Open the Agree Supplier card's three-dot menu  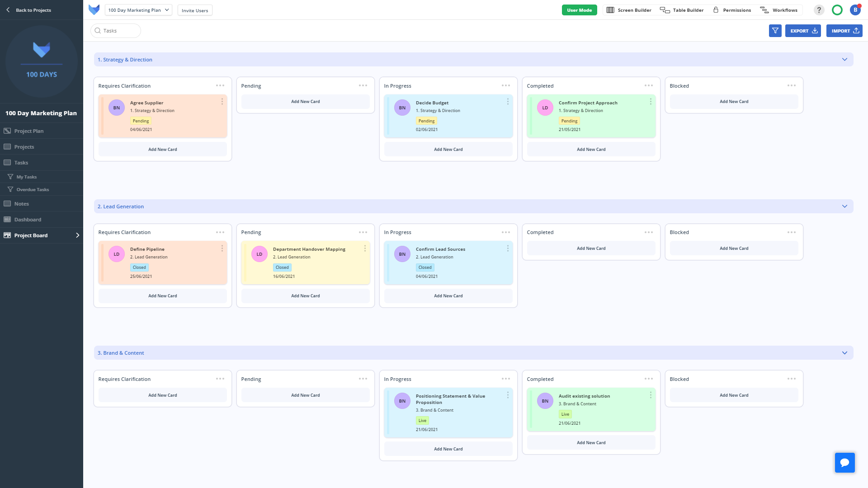click(222, 102)
